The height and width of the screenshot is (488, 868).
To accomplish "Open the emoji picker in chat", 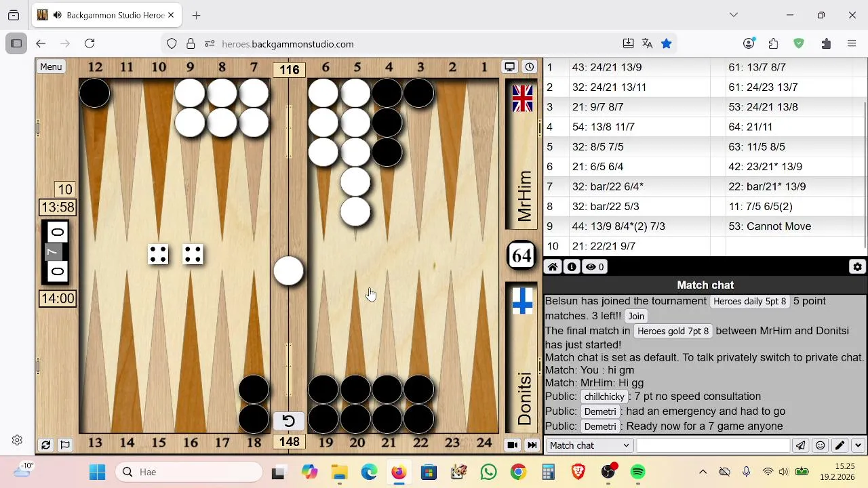I will tap(821, 445).
